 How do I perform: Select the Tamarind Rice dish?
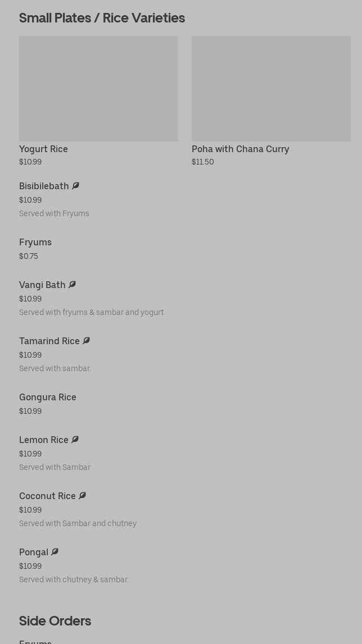pyautogui.click(x=49, y=341)
